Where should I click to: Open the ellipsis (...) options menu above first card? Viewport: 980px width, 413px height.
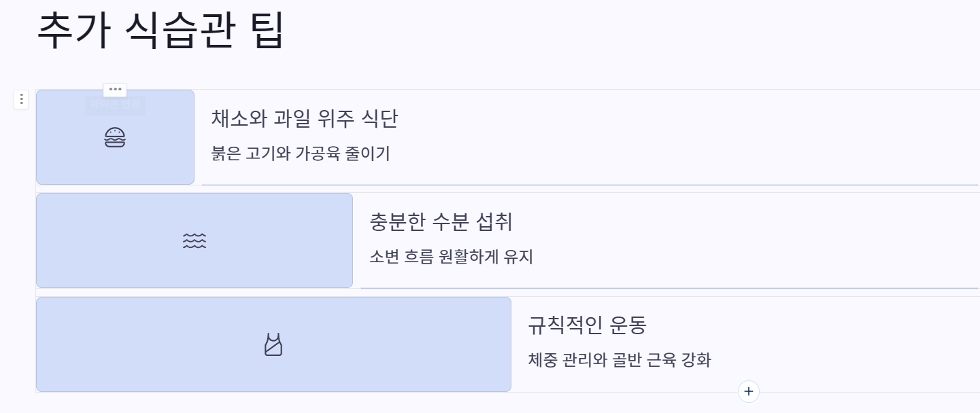[x=115, y=89]
